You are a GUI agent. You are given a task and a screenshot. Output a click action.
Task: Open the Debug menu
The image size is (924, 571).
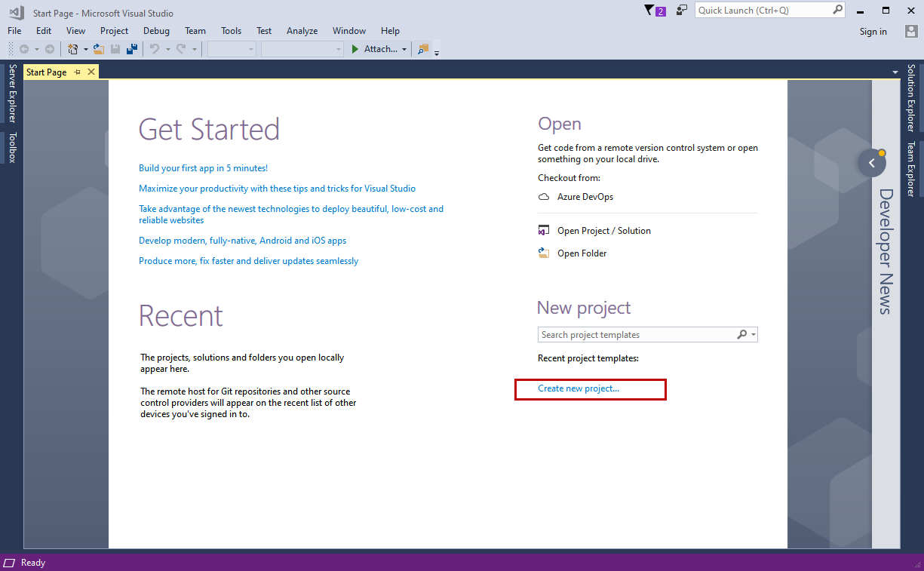pos(156,31)
